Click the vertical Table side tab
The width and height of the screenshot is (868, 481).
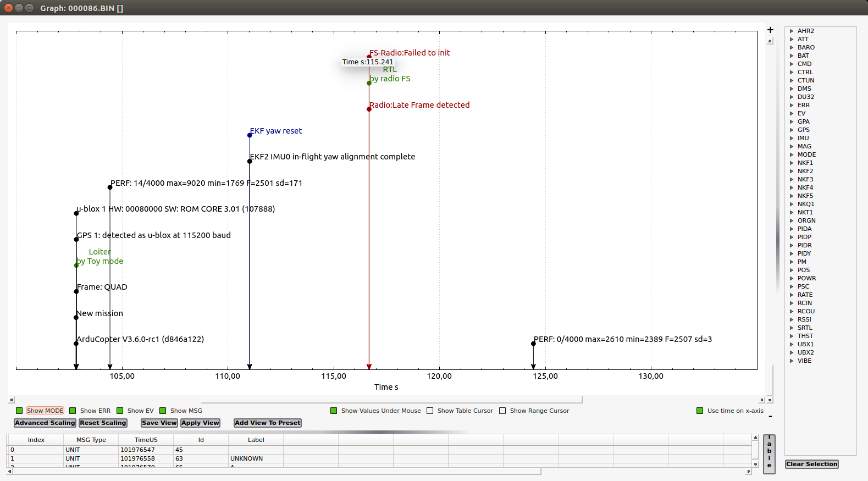[x=769, y=454]
